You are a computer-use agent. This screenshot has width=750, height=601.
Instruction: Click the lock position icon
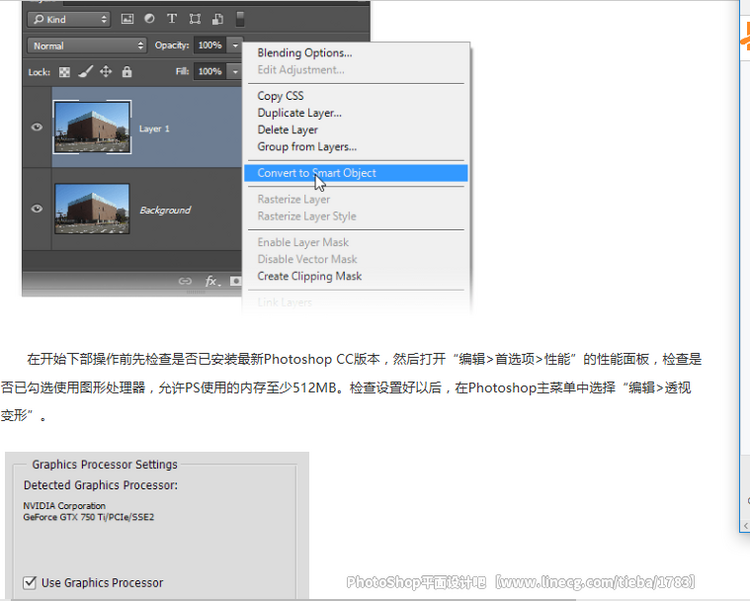tap(106, 72)
